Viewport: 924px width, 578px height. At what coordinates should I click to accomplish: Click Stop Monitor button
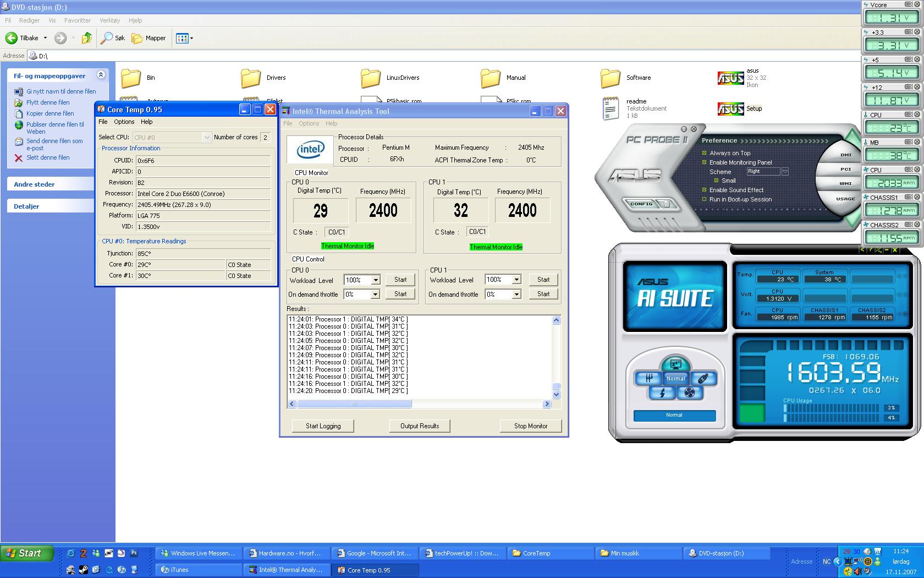point(531,426)
